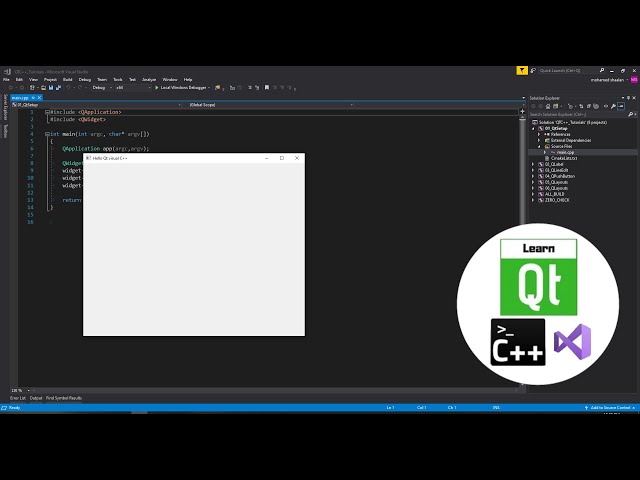Image resolution: width=640 pixels, height=480 pixels.
Task: Click the Save icon in toolbar
Action: (x=51, y=88)
